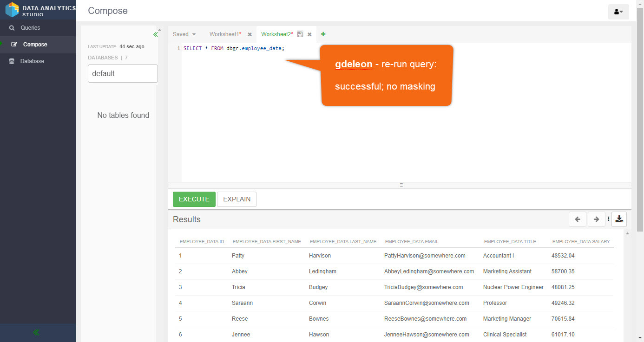
Task: Open the user account dropdown
Action: (618, 12)
